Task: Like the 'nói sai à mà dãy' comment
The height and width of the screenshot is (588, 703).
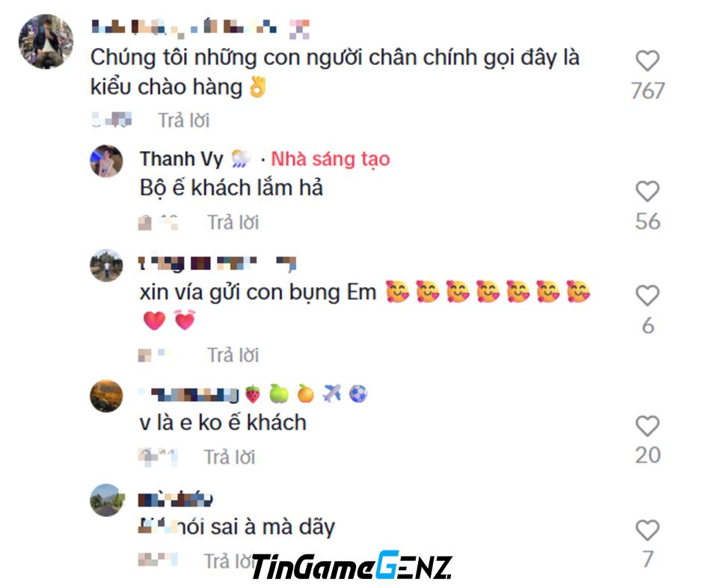Action: pos(648,530)
